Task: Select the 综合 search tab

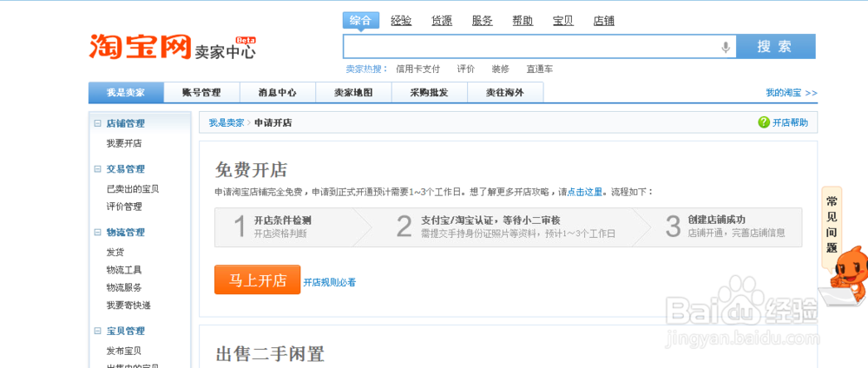Action: (x=360, y=21)
